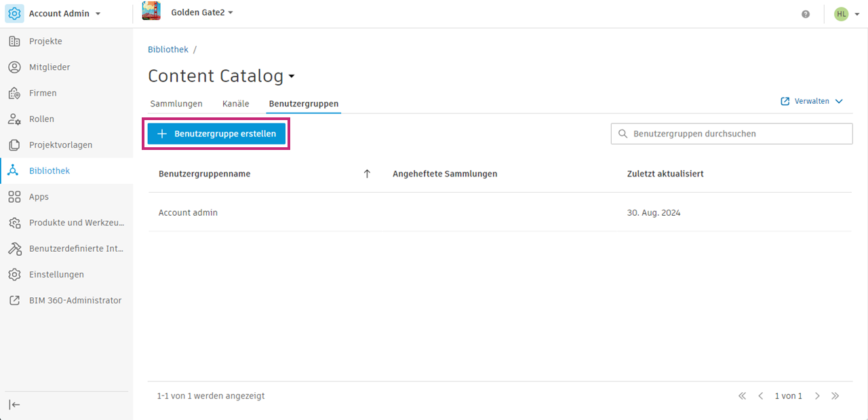
Task: Go to previous page arrow
Action: click(761, 396)
